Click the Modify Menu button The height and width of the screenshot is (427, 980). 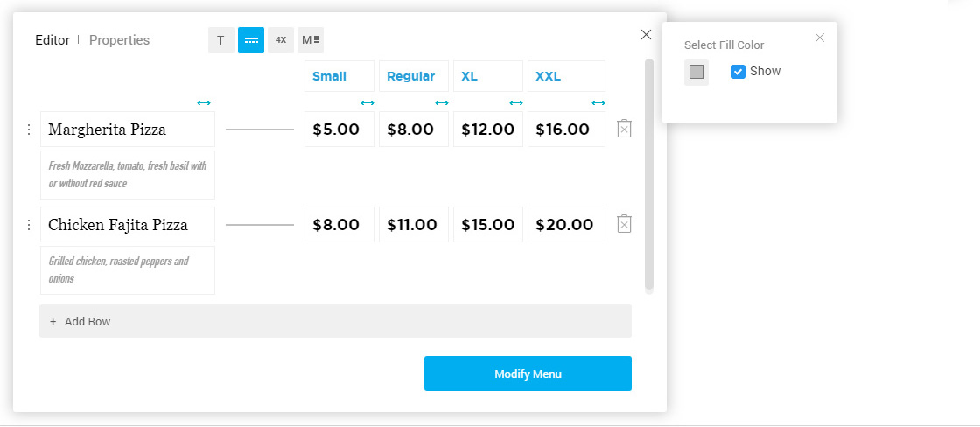528,374
